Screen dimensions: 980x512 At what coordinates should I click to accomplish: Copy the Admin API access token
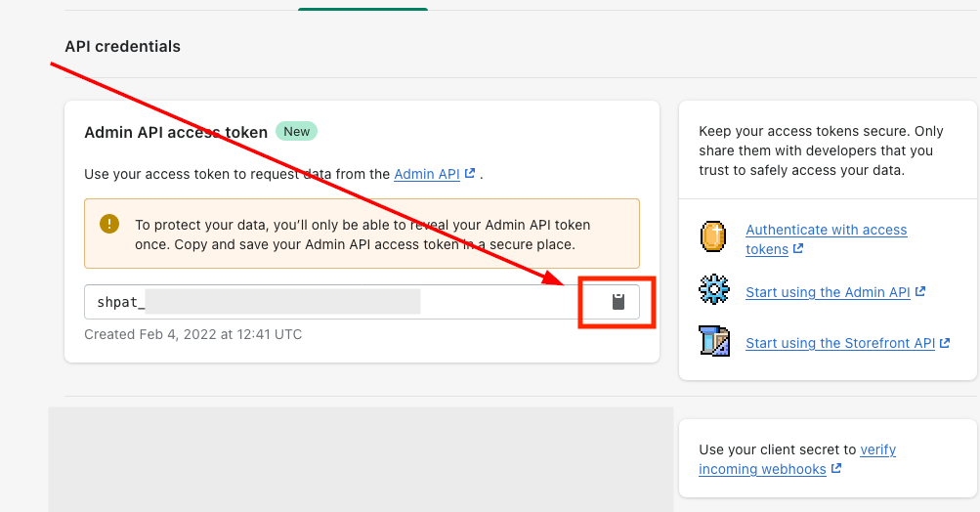[618, 302]
